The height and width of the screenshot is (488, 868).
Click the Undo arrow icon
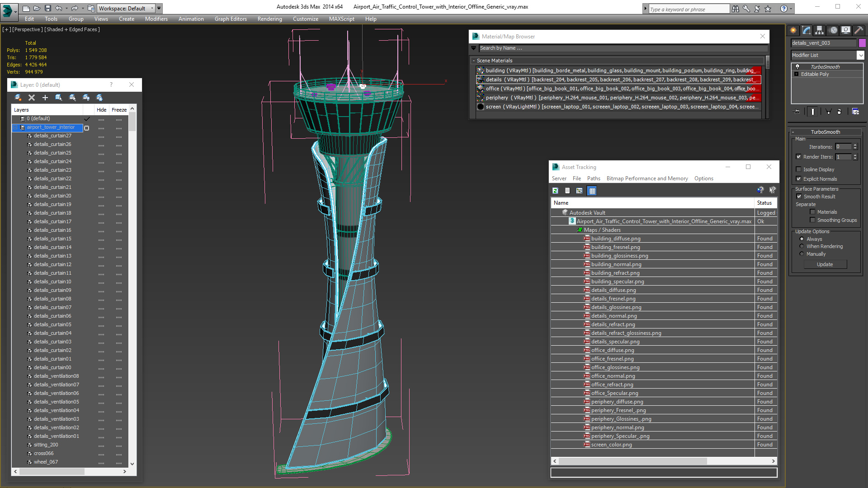(58, 9)
